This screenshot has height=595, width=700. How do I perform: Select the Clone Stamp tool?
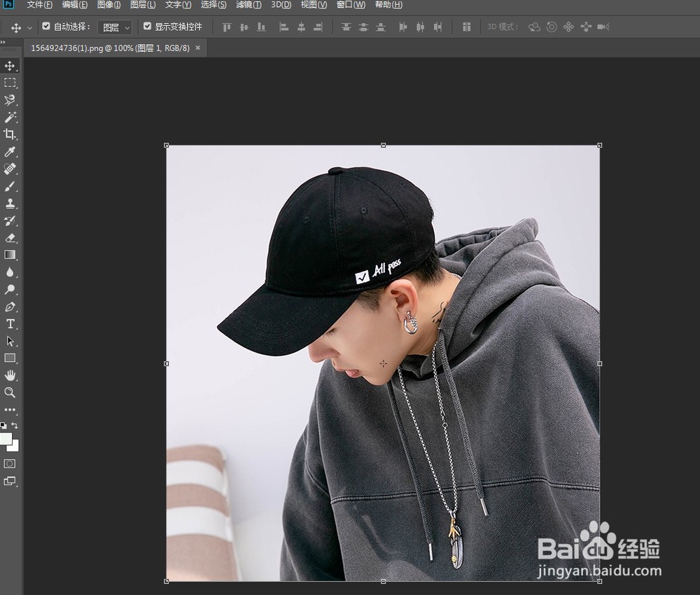click(x=10, y=204)
